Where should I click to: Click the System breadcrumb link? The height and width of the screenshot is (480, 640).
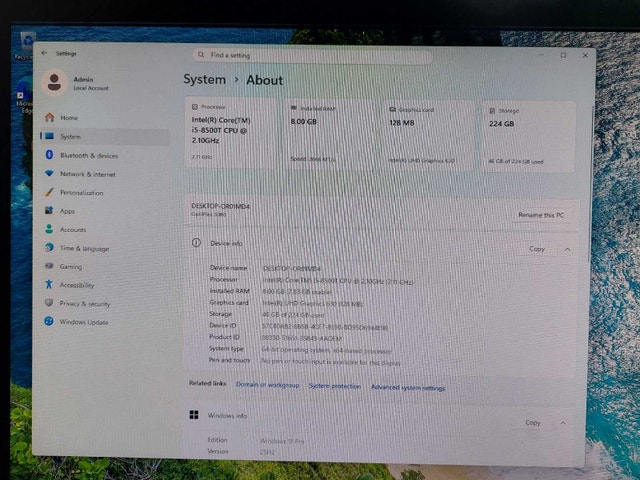point(204,79)
